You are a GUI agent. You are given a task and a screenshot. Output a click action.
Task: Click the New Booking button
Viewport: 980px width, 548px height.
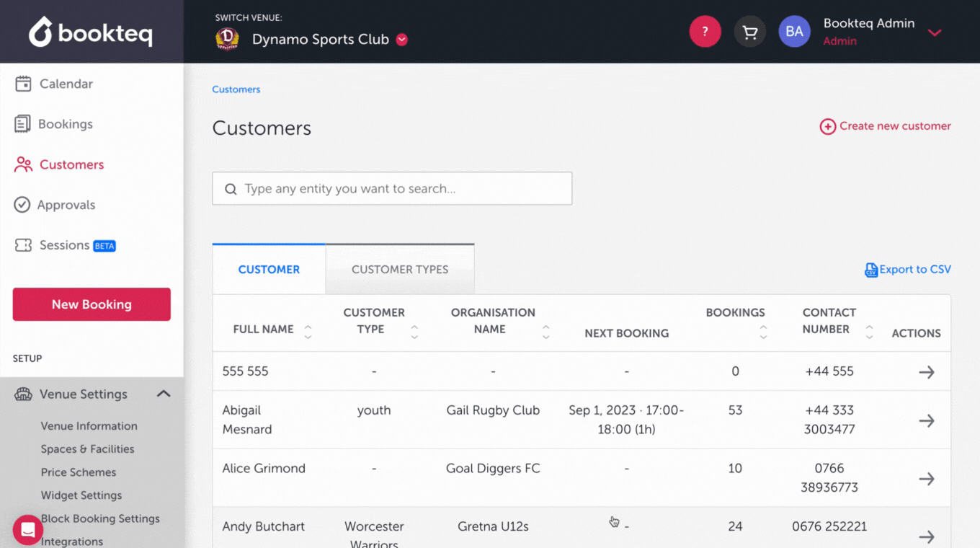(x=92, y=304)
